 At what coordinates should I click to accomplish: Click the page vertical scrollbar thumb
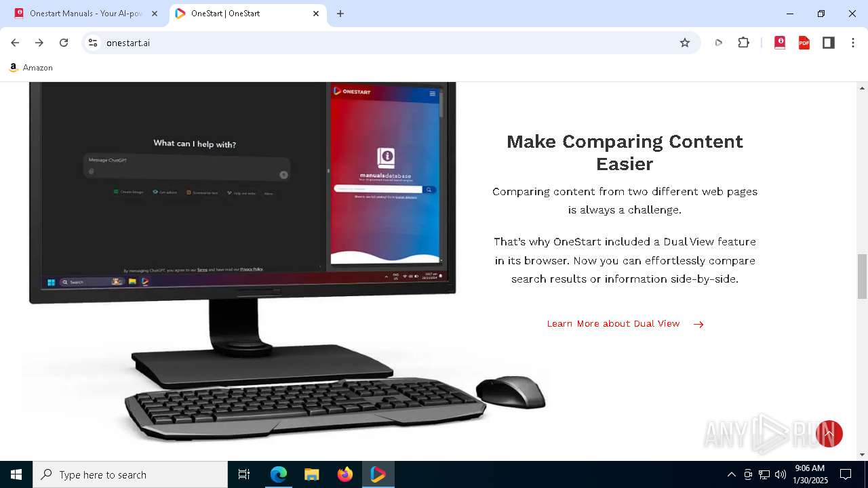point(862,276)
